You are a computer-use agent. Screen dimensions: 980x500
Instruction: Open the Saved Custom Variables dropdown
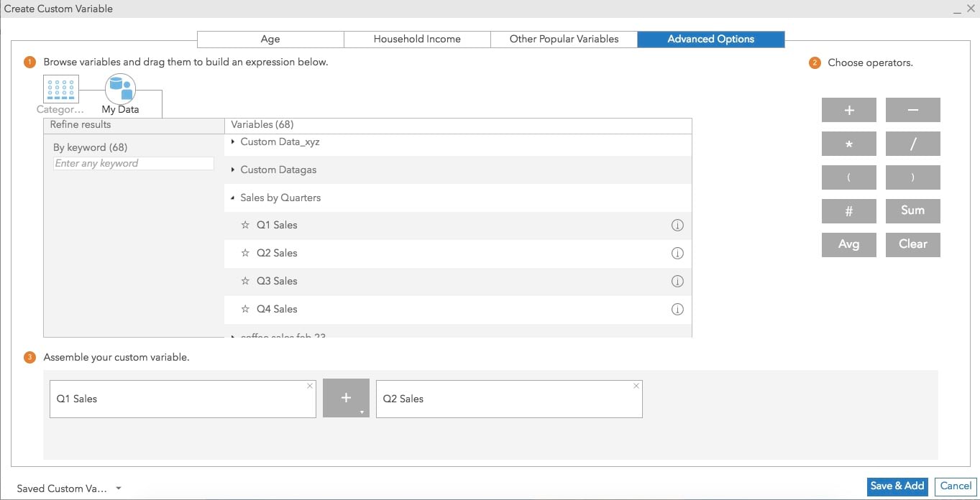pos(69,489)
